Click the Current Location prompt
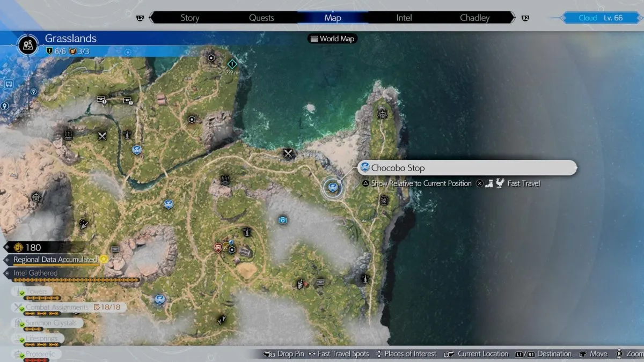The width and height of the screenshot is (644, 362). pyautogui.click(x=477, y=354)
